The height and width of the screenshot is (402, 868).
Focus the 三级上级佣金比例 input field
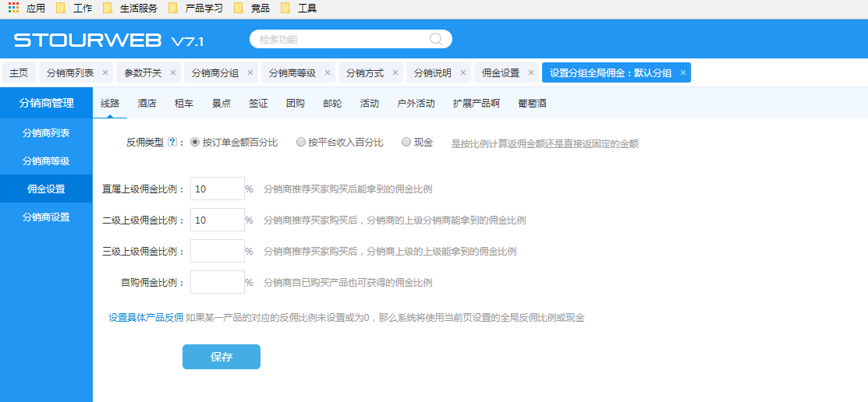(x=218, y=251)
